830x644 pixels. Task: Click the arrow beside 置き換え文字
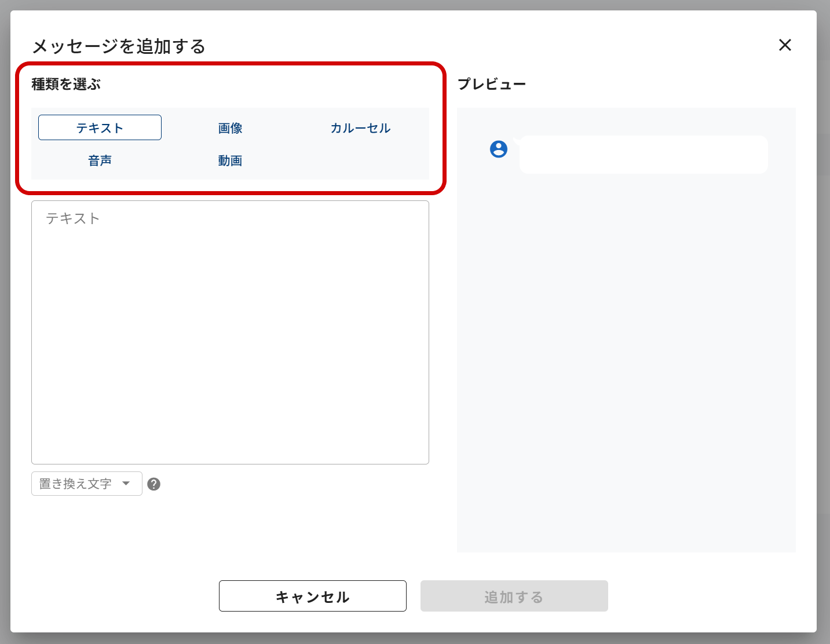point(126,484)
